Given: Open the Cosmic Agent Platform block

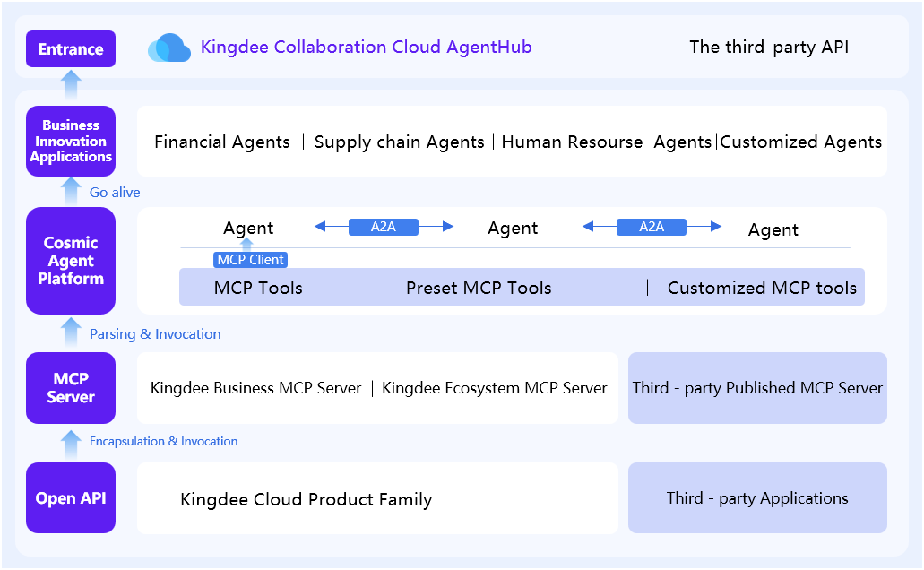Looking at the screenshot, I should pos(71,261).
